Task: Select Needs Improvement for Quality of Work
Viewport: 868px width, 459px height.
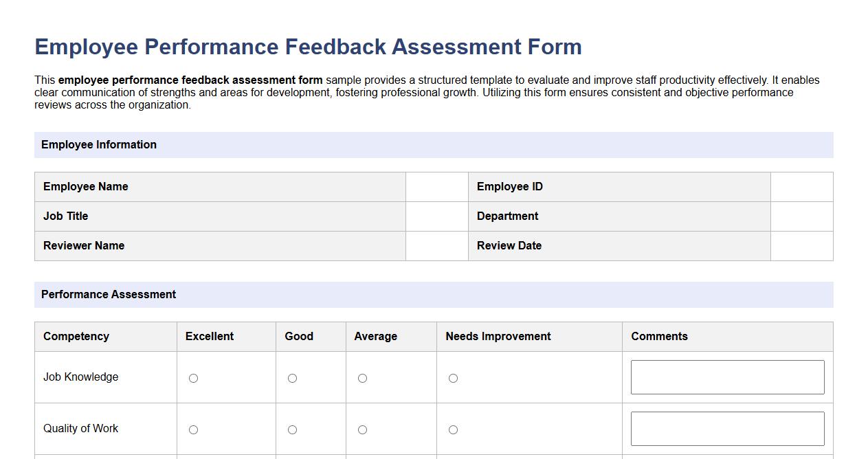Action: click(x=453, y=429)
